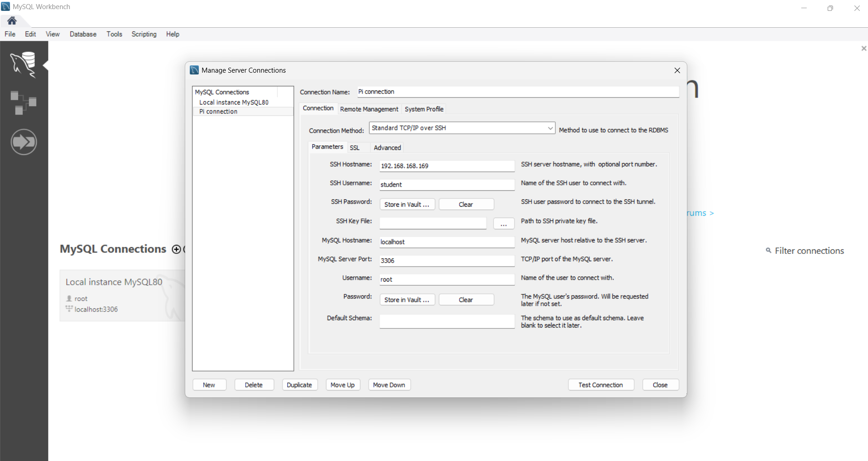Clear the stored SSH password
868x461 pixels.
coord(466,204)
